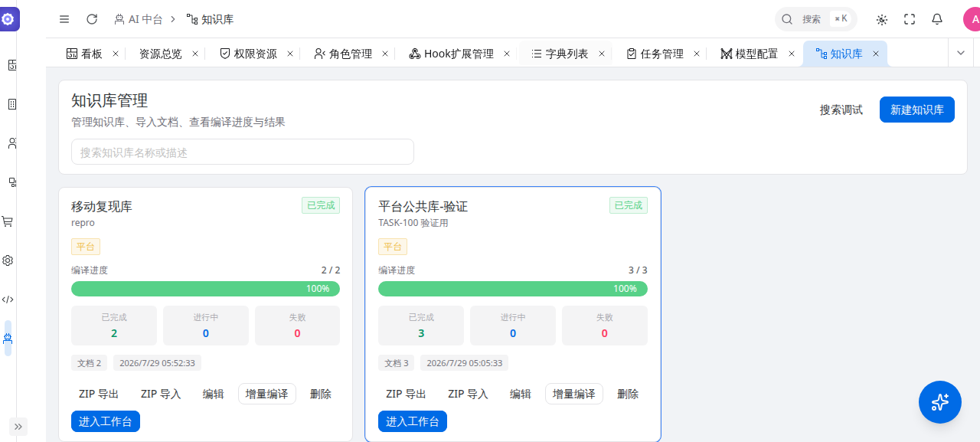Close the Hook扩展管理 tab
Viewport: 980px width, 442px height.
pyautogui.click(x=507, y=54)
